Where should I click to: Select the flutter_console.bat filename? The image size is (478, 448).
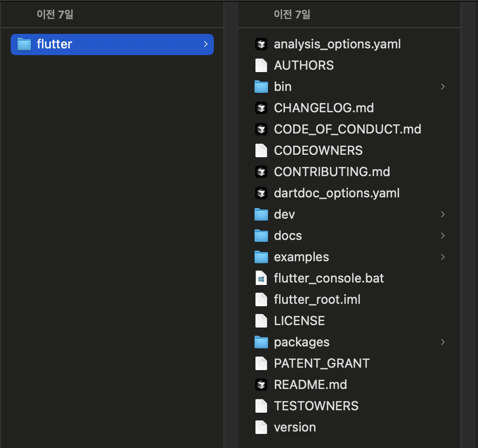(x=329, y=279)
